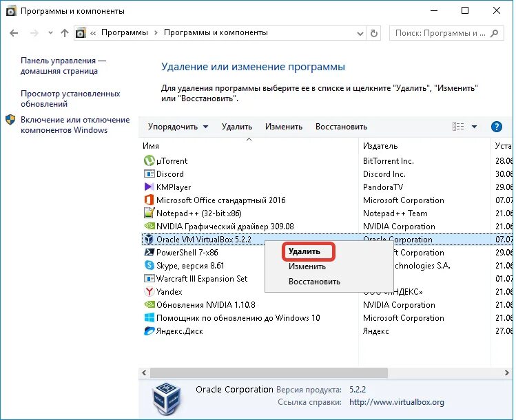516x420 pixels.
Task: Click the control panel icon in address bar
Action: (x=81, y=33)
